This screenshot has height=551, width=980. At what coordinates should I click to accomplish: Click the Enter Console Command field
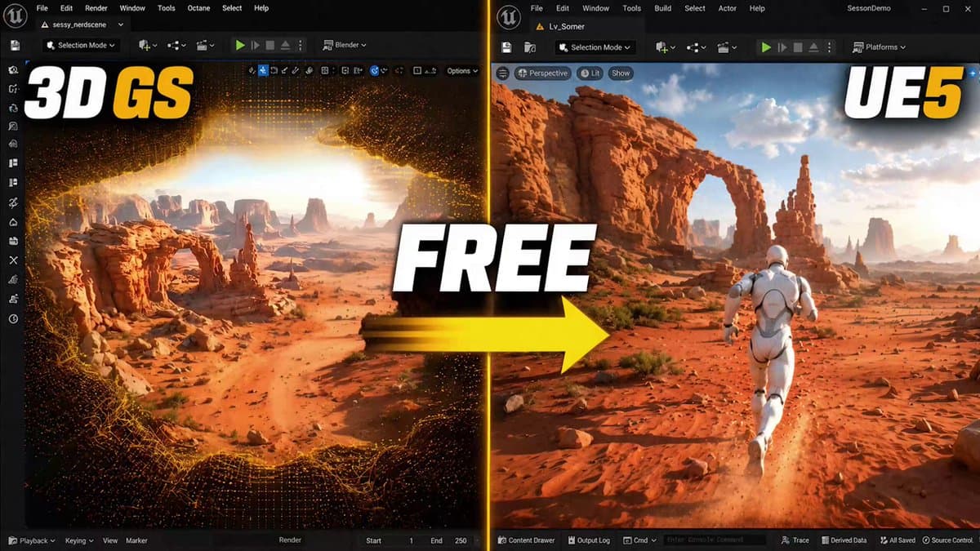(x=714, y=540)
